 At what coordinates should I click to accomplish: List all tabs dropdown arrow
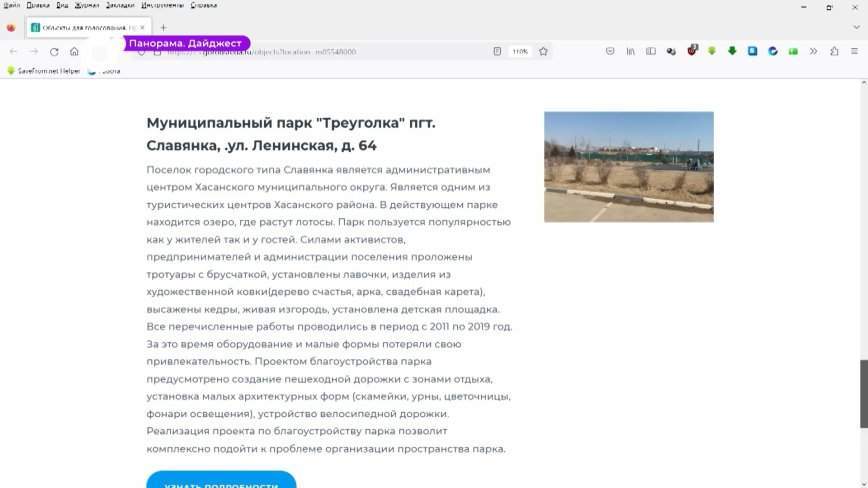click(x=856, y=27)
